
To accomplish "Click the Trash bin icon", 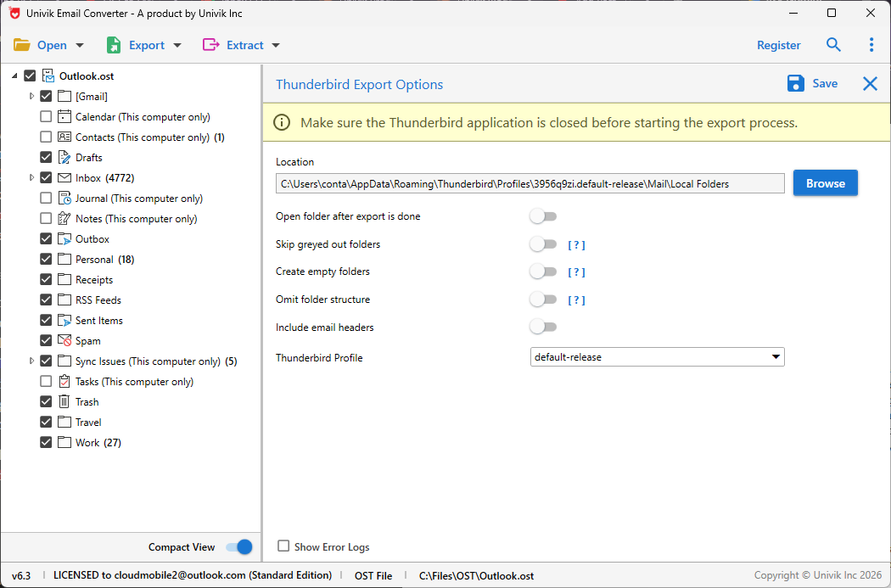I will (x=64, y=401).
